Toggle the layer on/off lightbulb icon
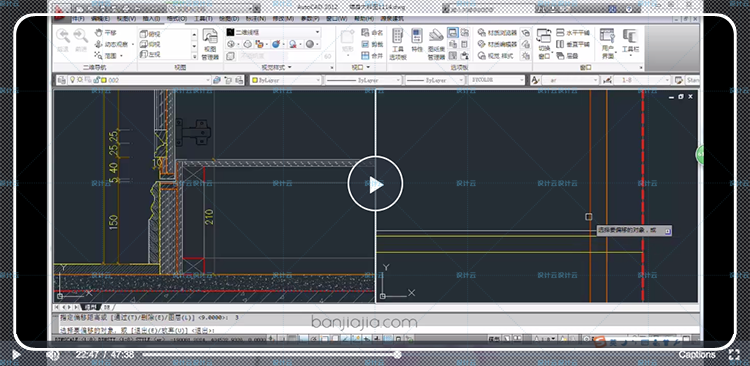750x366 pixels. tap(72, 80)
